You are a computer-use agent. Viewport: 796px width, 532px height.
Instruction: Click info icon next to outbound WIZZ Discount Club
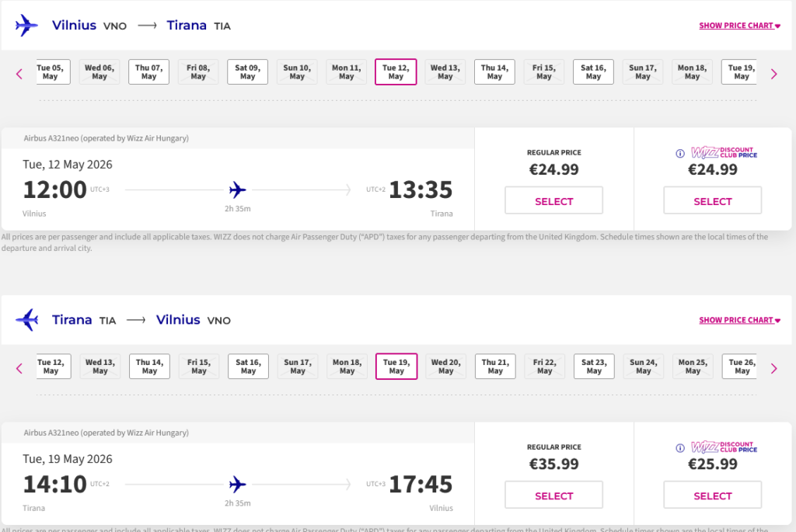pos(679,153)
